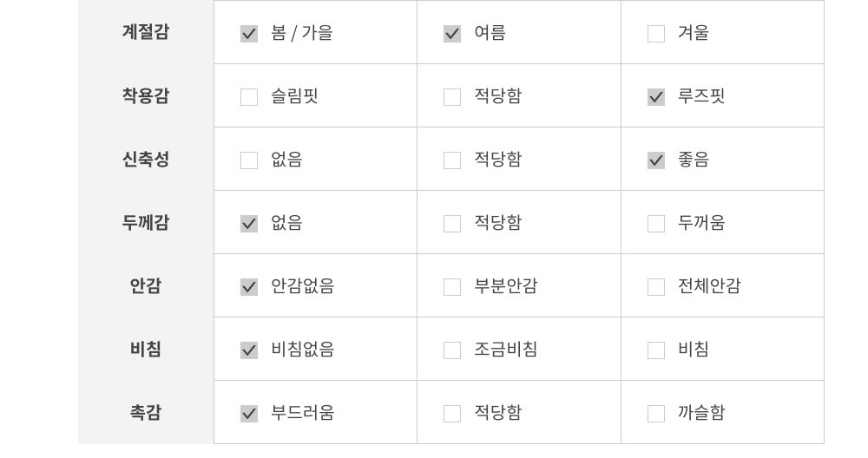
Task: Uncheck the 비침없음 checkbox
Action: (249, 350)
